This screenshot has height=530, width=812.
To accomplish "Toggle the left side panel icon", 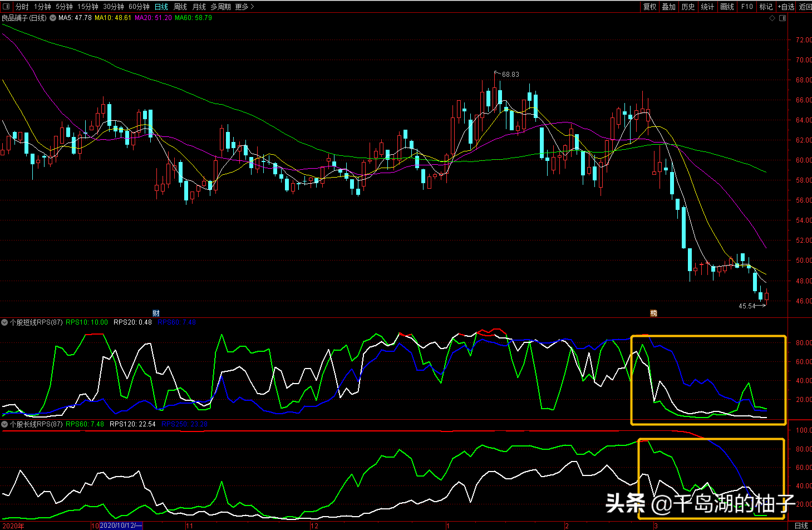I will pyautogui.click(x=6, y=7).
